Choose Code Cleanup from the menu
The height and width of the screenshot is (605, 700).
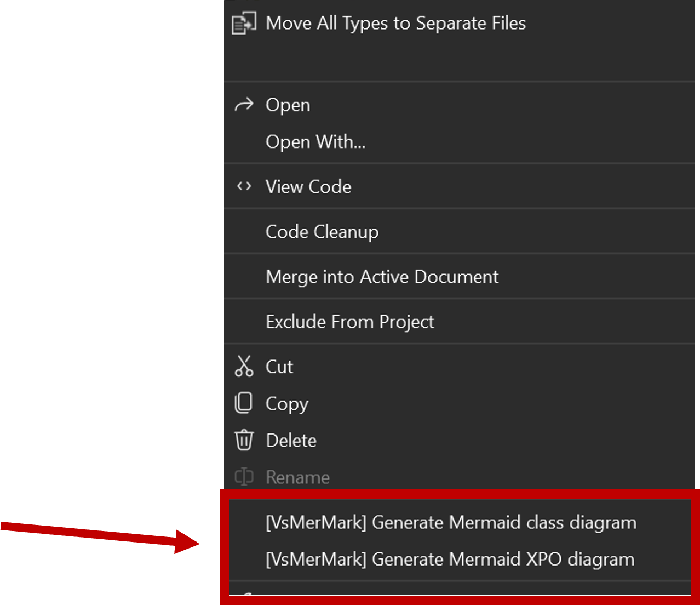pyautogui.click(x=322, y=231)
